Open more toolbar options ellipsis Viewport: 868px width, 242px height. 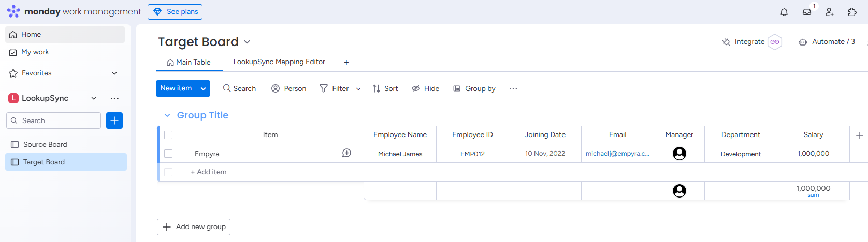(513, 88)
